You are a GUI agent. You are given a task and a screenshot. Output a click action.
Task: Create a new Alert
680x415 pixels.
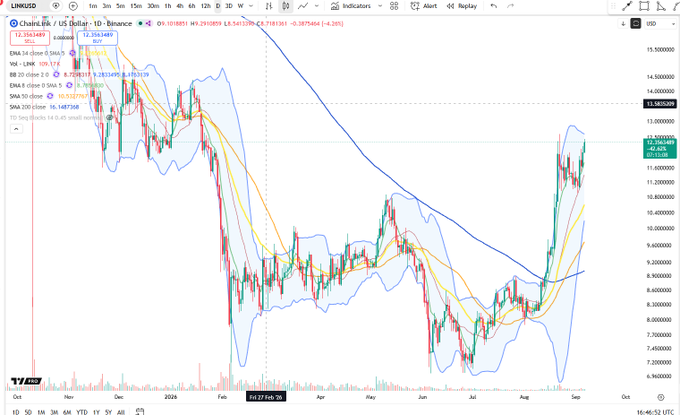point(424,6)
